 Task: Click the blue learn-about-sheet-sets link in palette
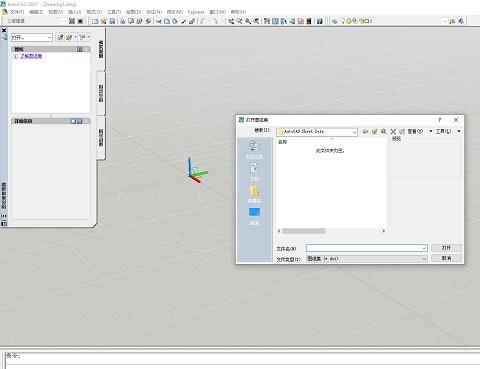(x=31, y=56)
